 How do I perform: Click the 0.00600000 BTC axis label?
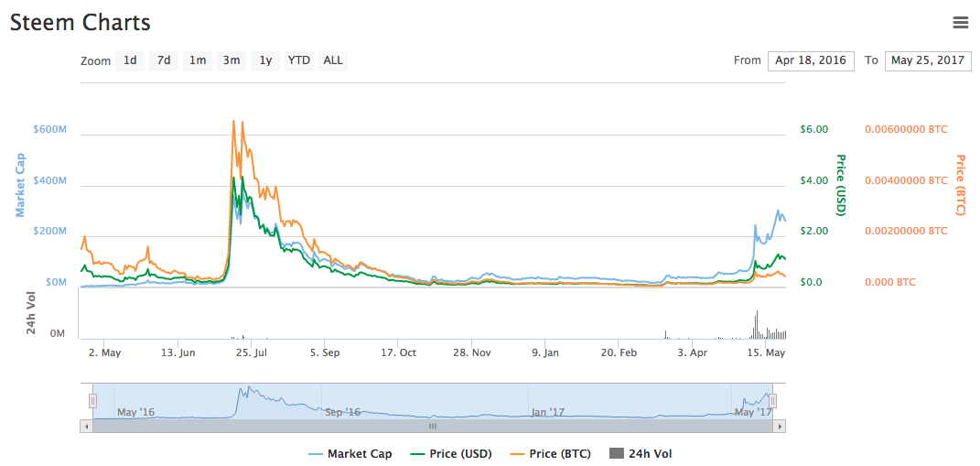(x=906, y=129)
